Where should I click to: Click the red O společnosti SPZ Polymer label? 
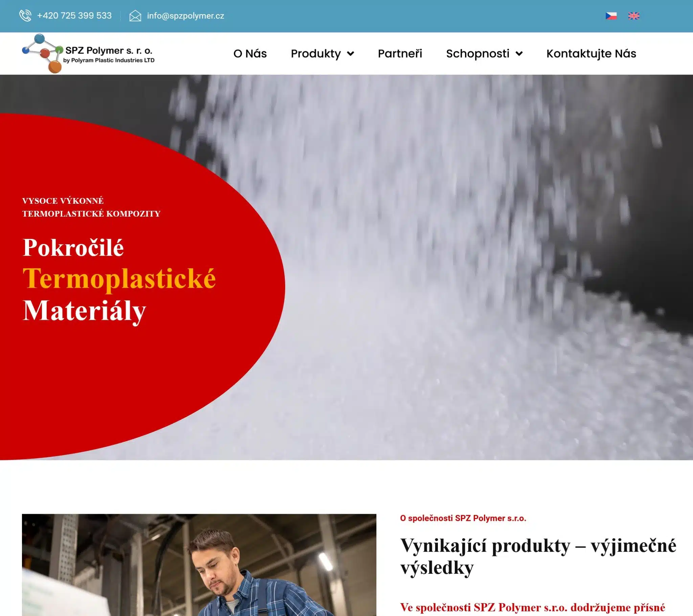[x=463, y=518]
